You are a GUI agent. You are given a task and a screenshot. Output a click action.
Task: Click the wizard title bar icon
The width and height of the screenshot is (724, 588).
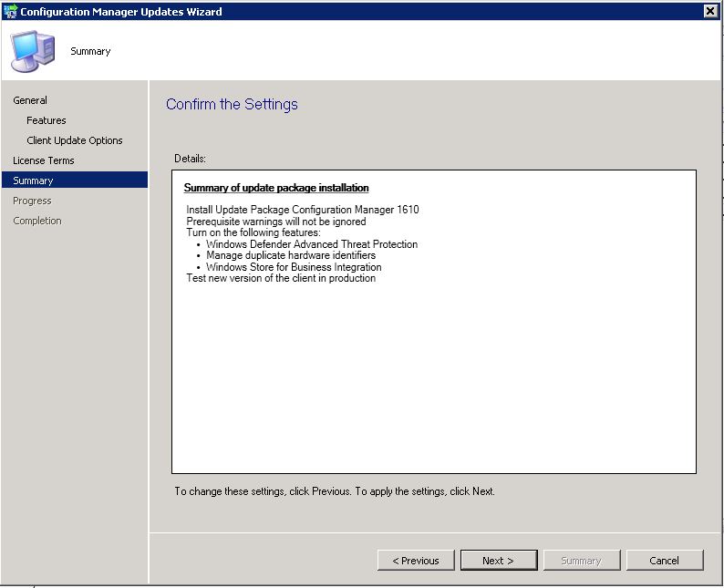[10, 11]
